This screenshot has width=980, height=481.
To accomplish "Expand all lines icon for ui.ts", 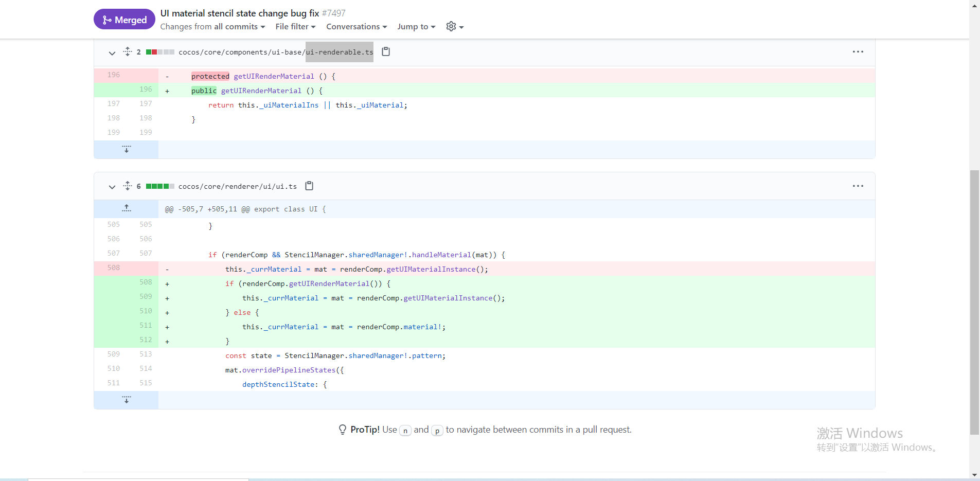I will click(x=128, y=186).
